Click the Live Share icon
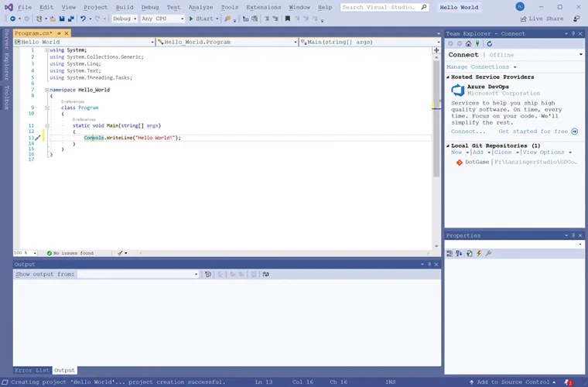Image resolution: width=588 pixels, height=387 pixels. 525,19
